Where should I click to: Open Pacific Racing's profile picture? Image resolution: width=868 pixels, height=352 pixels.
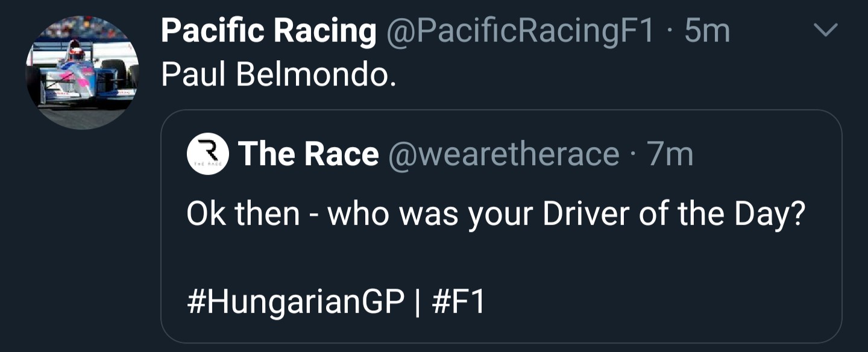click(82, 72)
